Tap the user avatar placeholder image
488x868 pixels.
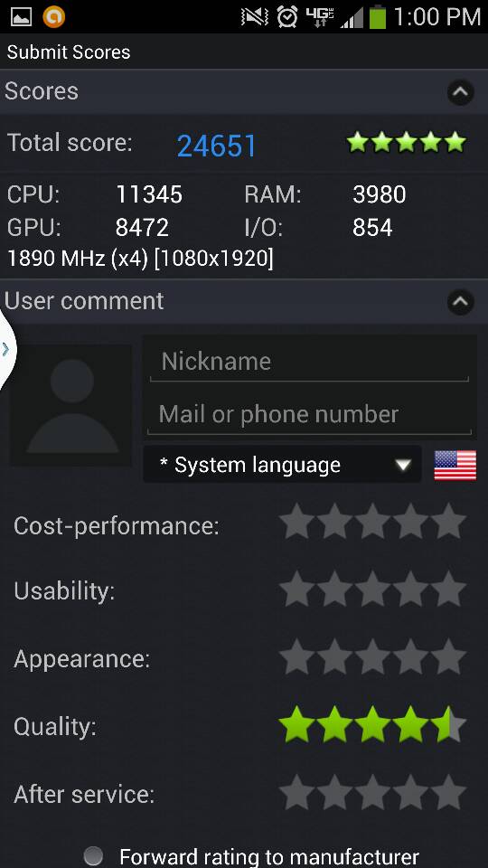click(x=70, y=405)
